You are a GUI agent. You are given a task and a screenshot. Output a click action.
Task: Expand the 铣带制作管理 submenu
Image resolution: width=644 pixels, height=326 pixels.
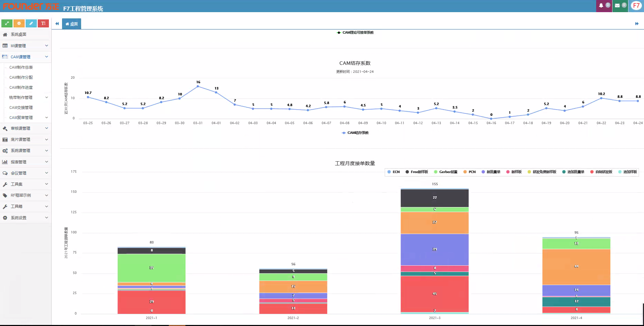pyautogui.click(x=28, y=97)
